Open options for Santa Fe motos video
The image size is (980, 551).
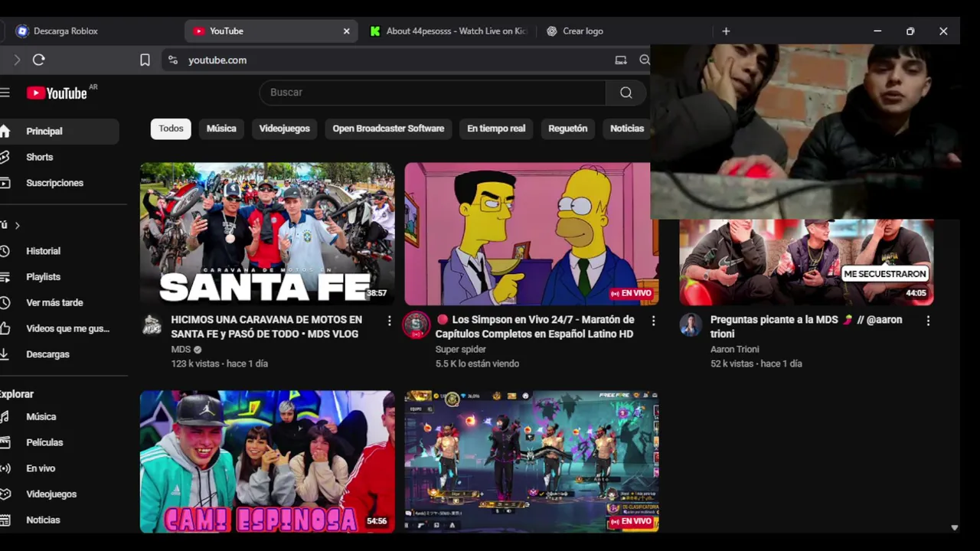pyautogui.click(x=389, y=321)
